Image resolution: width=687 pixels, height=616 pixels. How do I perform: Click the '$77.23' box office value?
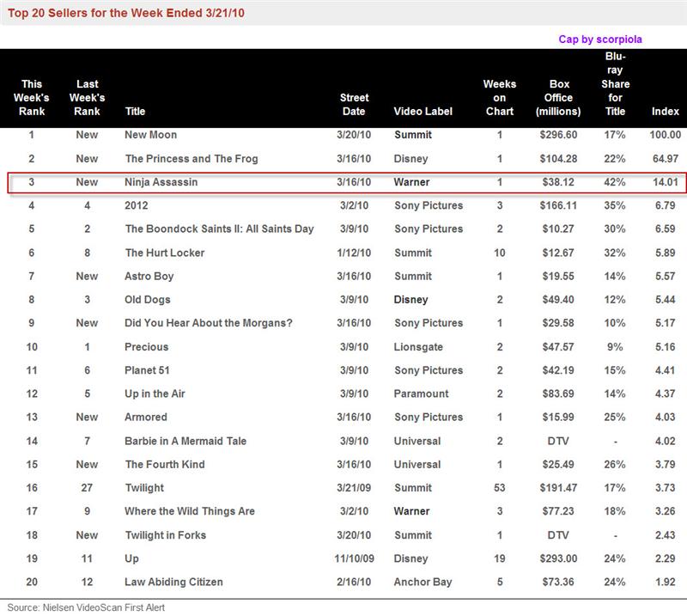click(558, 511)
